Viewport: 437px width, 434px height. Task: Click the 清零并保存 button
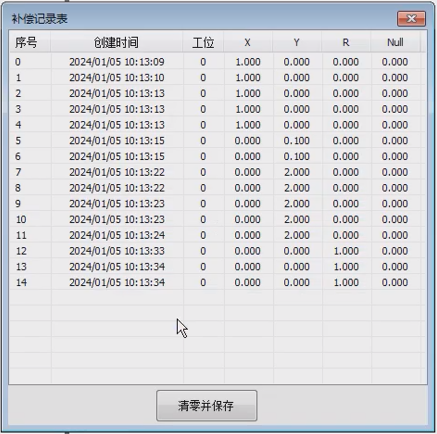pos(206,406)
